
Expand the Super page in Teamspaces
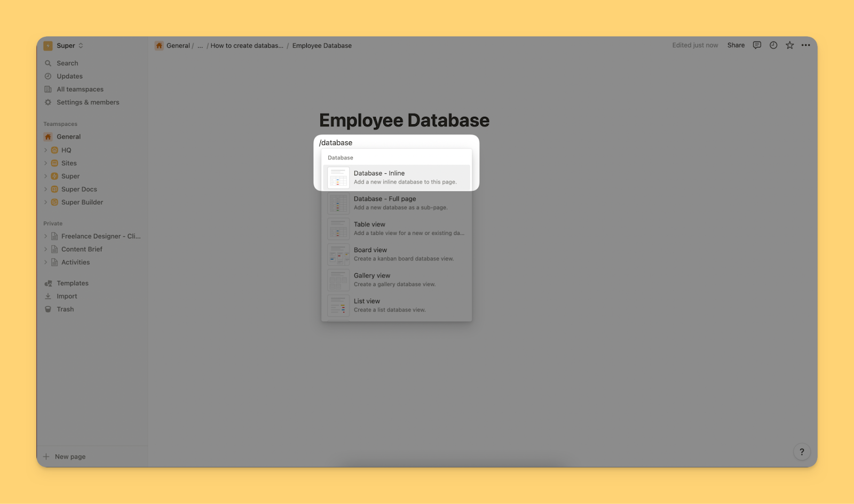click(45, 177)
